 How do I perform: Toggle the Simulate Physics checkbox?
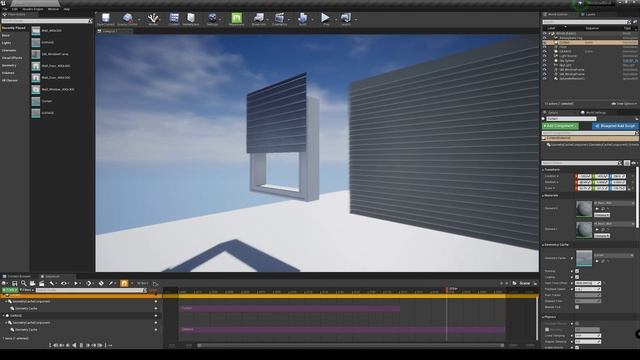coord(577,324)
